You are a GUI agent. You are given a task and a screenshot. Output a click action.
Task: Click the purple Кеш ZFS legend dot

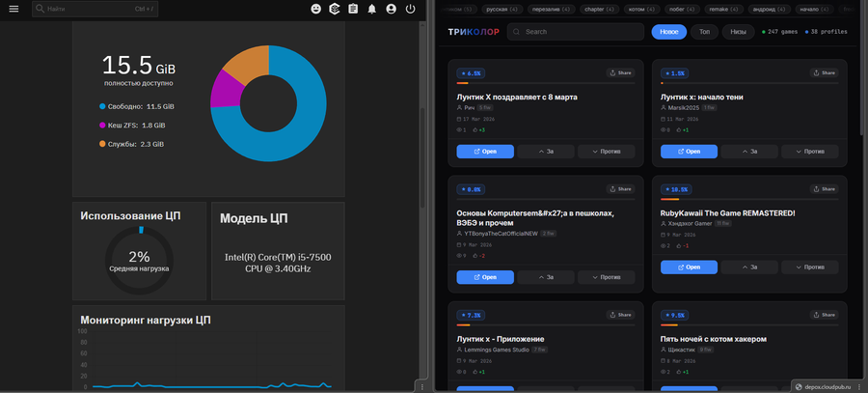(x=102, y=126)
